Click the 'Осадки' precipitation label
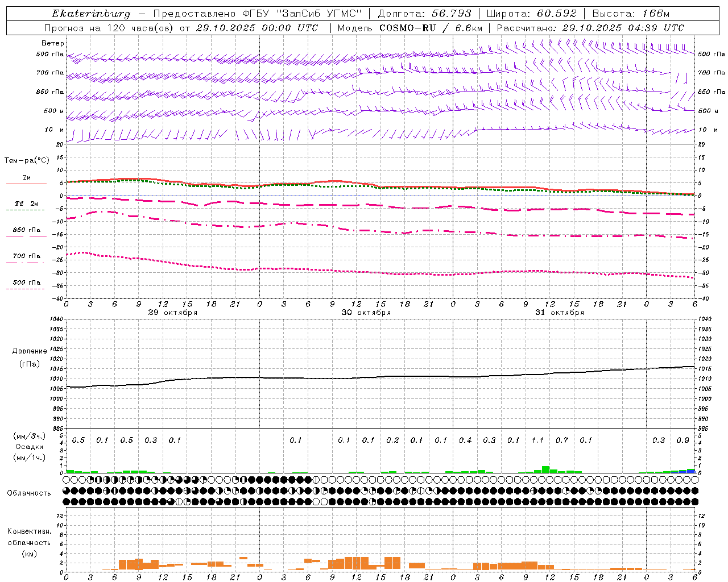The height and width of the screenshot is (582, 728). 30,447
